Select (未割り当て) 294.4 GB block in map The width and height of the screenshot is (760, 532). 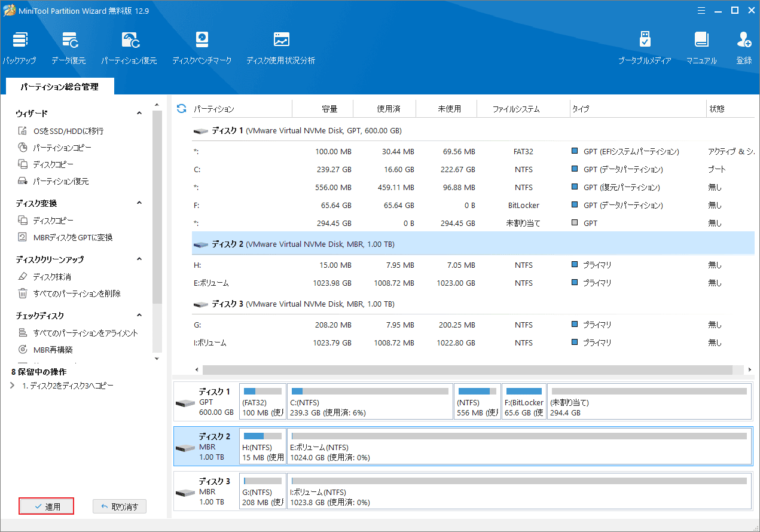(x=649, y=402)
